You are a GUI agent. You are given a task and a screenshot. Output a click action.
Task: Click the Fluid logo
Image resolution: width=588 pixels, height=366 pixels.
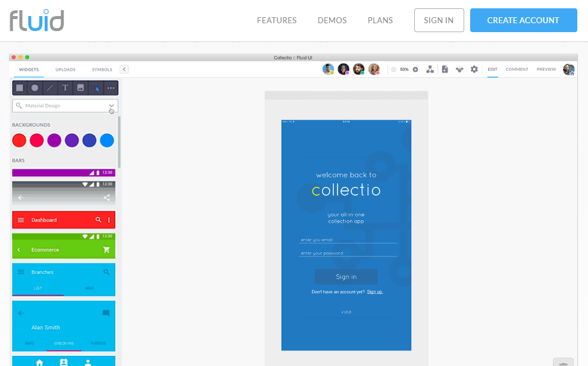click(37, 20)
